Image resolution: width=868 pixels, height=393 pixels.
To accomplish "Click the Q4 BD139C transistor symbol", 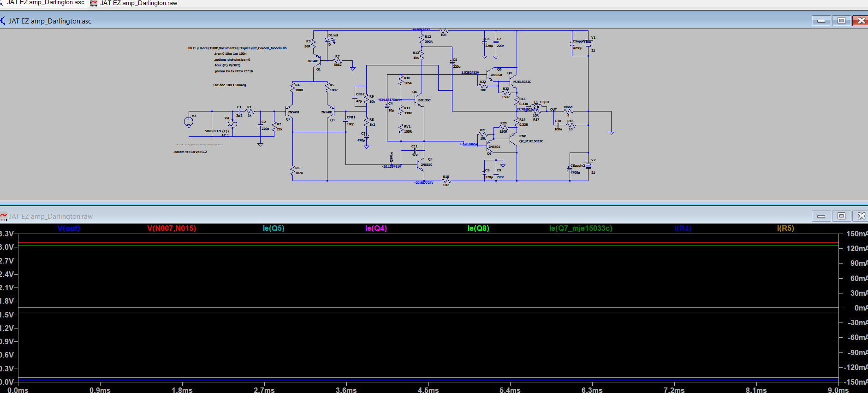I will 418,100.
